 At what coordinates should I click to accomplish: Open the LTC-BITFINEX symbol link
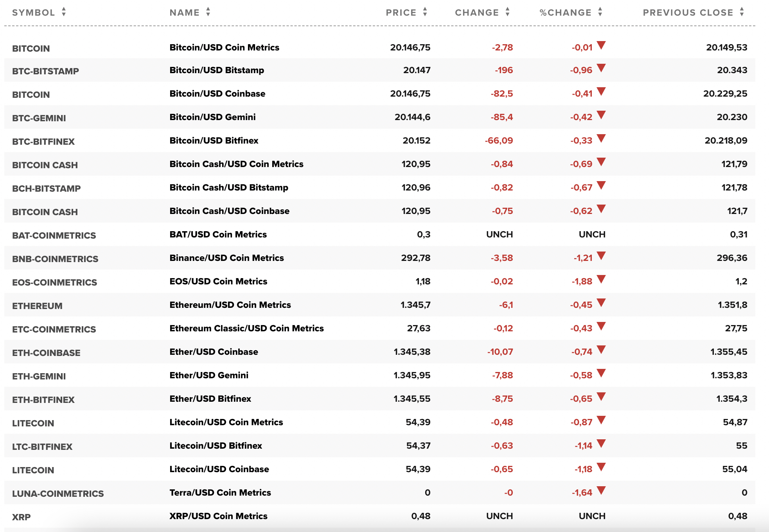pyautogui.click(x=42, y=447)
